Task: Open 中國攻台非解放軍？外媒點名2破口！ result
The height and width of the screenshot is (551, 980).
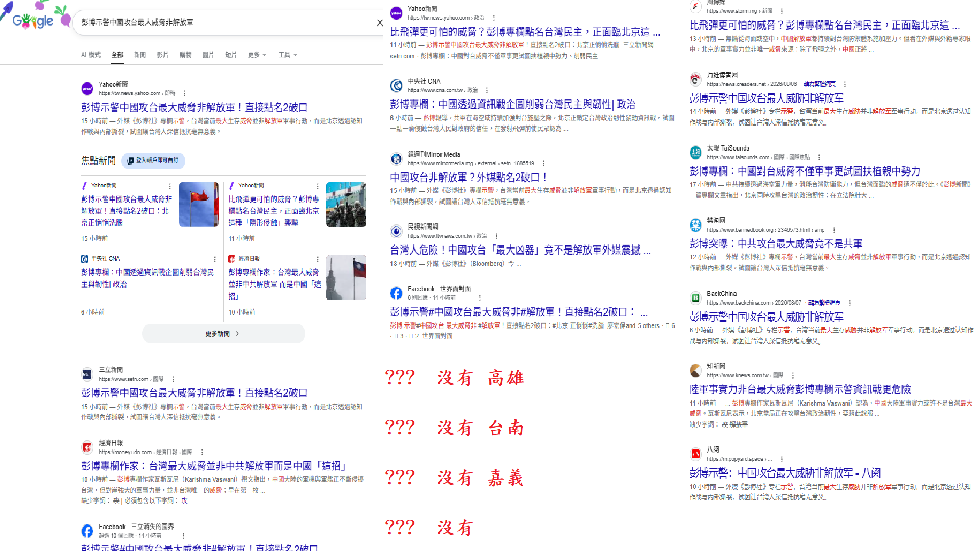Action: (468, 178)
